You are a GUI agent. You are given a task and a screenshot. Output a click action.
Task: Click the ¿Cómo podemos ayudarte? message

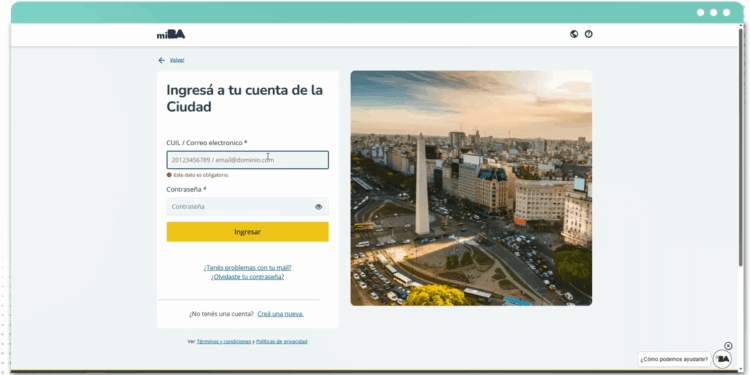pos(674,359)
